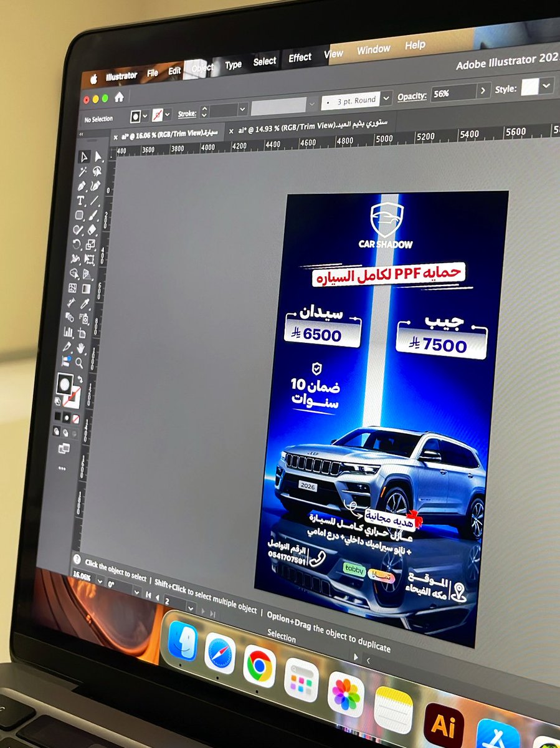Viewport: 560px width, 748px height.
Task: Open the Help menu
Action: [x=415, y=45]
